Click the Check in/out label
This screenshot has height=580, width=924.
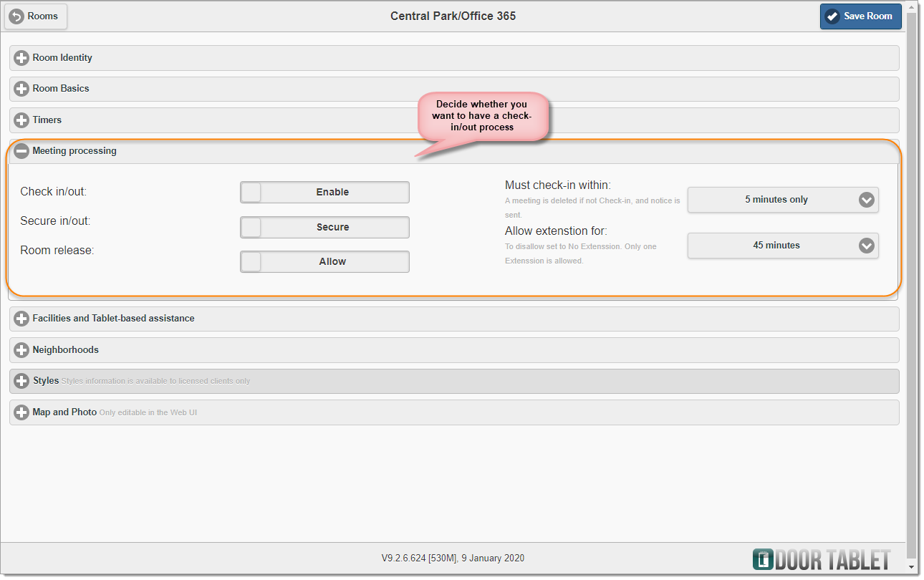point(54,192)
